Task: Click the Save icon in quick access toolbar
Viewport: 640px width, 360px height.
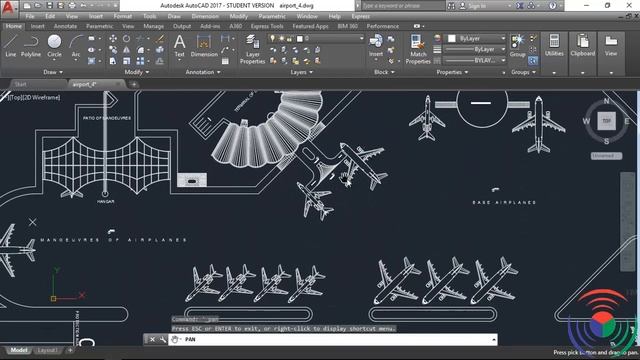Action: click(x=49, y=6)
